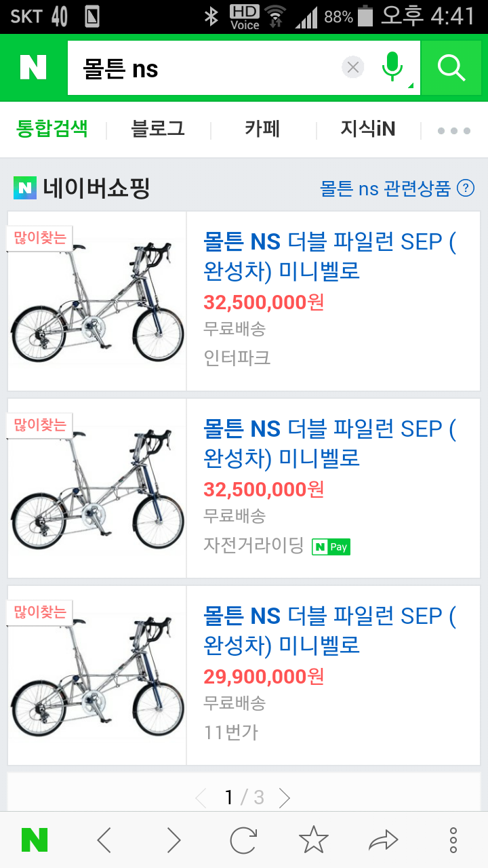The width and height of the screenshot is (488, 868).
Task: Go back with the bottom back arrow
Action: coord(104,841)
